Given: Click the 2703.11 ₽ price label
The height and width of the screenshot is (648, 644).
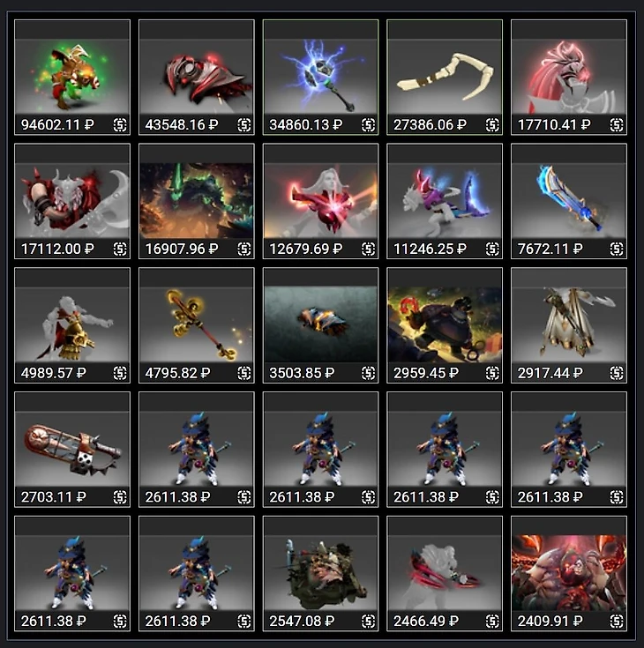Looking at the screenshot, I should point(53,496).
